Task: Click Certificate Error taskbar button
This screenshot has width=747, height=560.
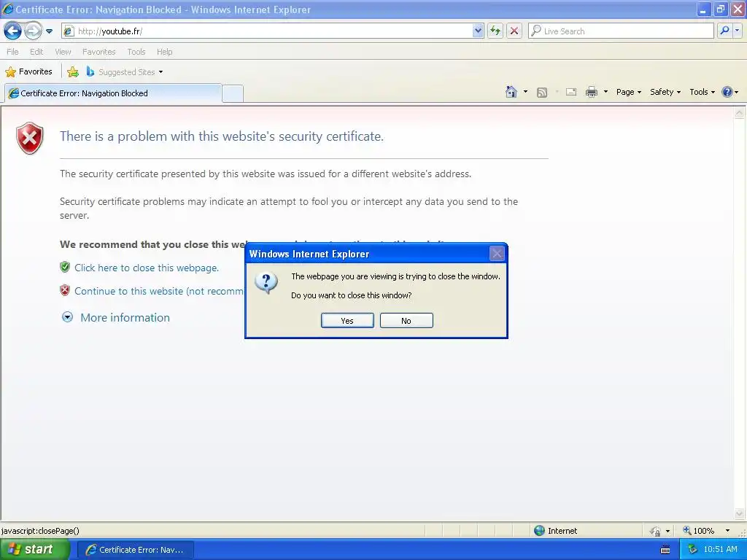Action: (135, 550)
